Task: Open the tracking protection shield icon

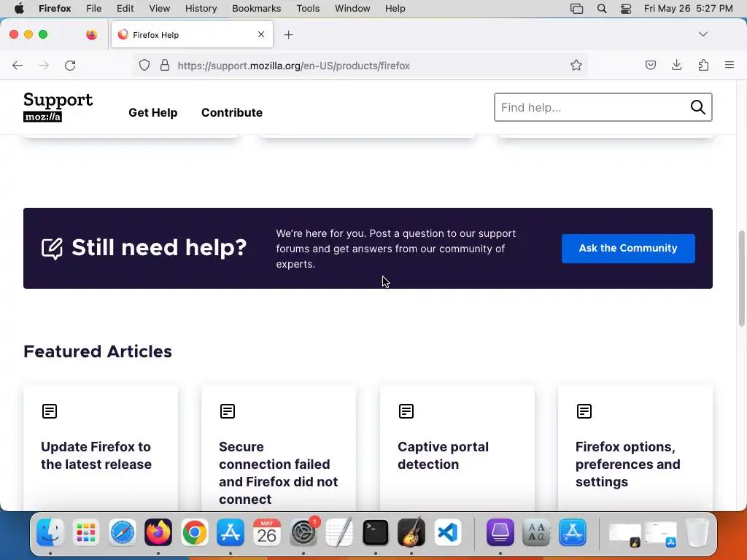Action: pos(144,65)
